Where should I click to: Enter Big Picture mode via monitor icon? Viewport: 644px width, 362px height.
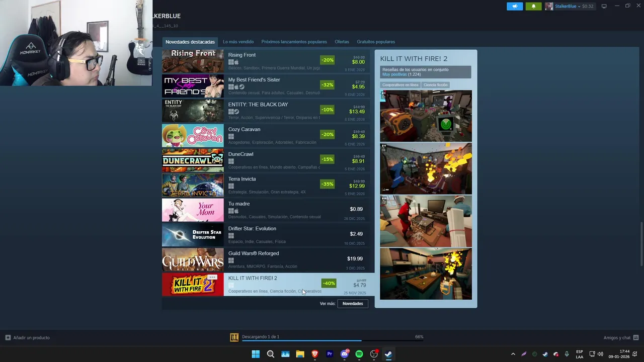(x=604, y=6)
